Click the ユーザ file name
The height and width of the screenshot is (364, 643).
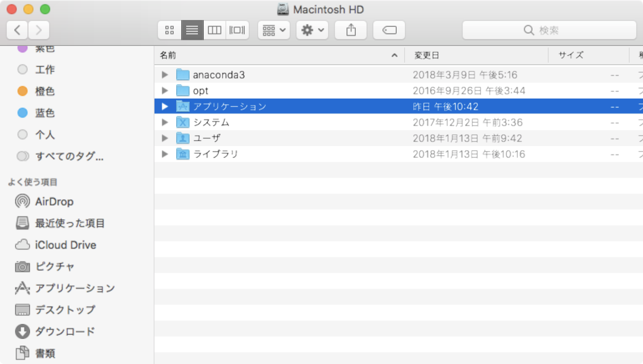pyautogui.click(x=207, y=138)
